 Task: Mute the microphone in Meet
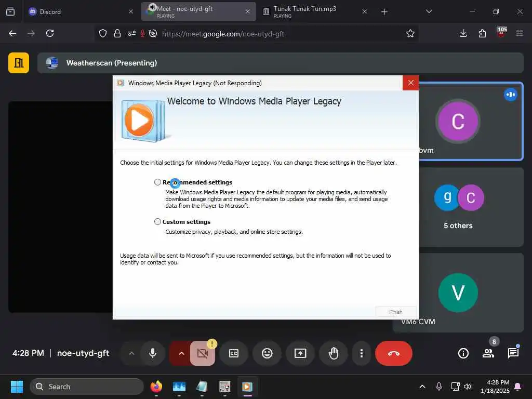pyautogui.click(x=153, y=353)
